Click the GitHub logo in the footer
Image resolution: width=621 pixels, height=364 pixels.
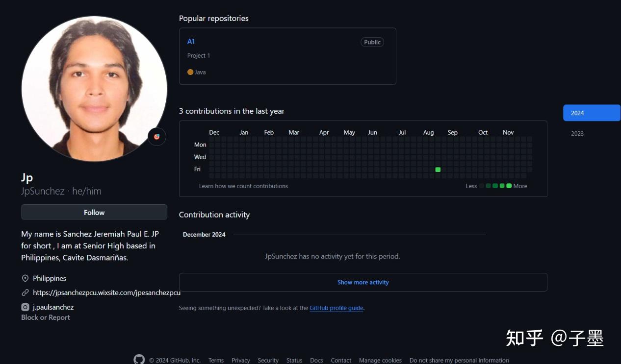click(139, 360)
